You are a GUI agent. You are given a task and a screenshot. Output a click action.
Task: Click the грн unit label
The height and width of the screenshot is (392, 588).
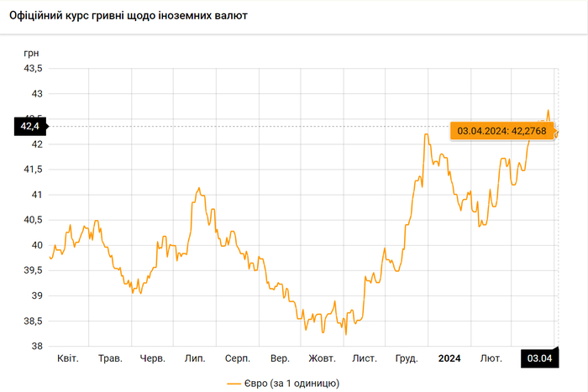[x=30, y=52]
